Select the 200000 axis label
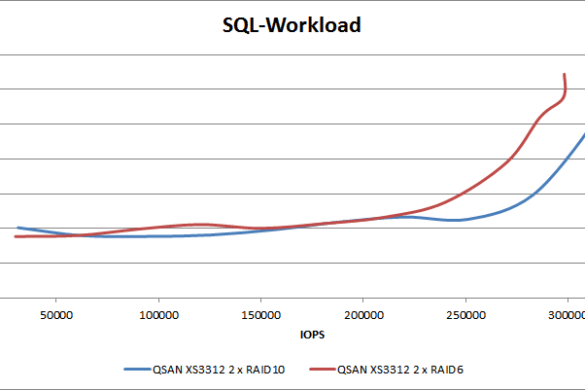Image resolution: width=585 pixels, height=390 pixels. [x=364, y=315]
